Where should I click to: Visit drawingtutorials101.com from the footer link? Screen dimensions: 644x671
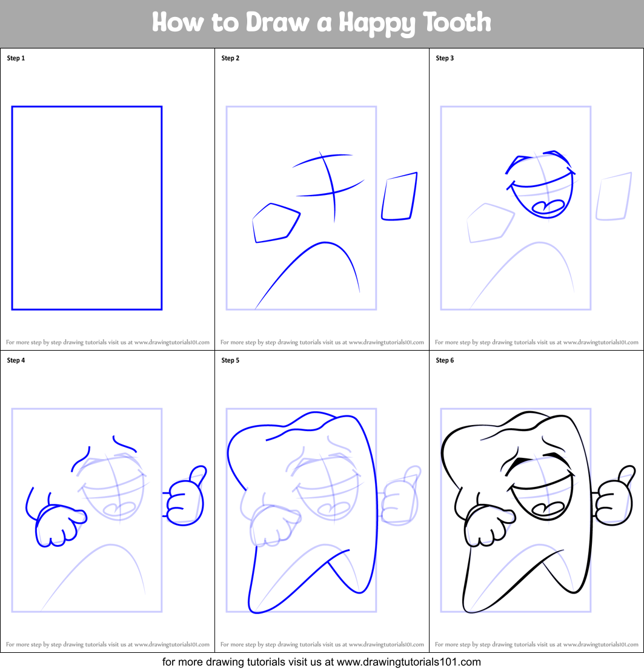(322, 663)
